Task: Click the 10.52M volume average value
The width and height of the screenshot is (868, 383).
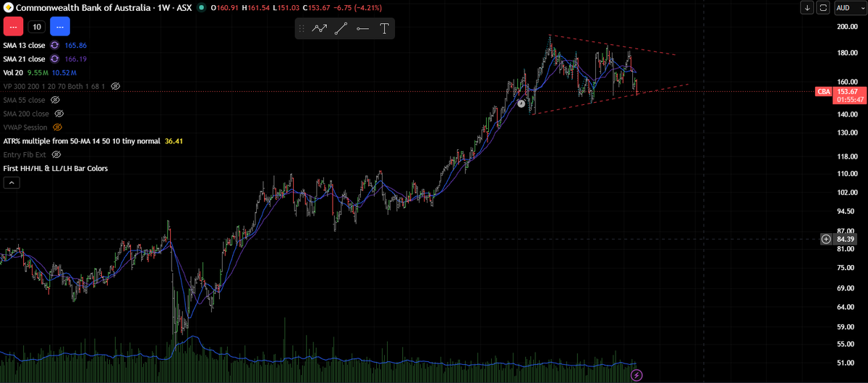Action: (63, 72)
